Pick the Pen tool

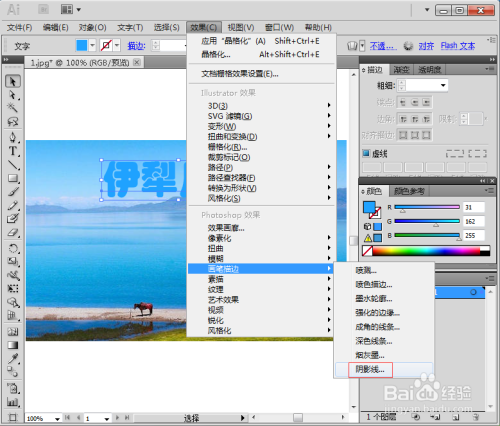point(13,137)
